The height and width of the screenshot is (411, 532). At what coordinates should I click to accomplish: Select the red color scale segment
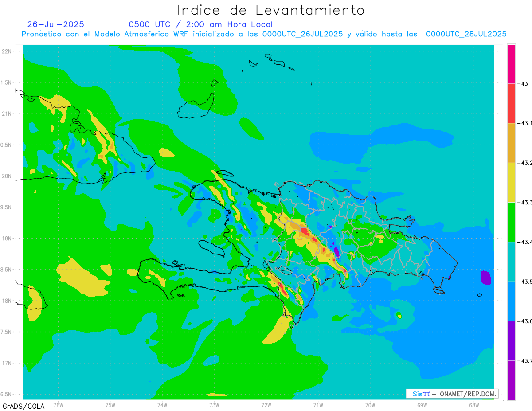[x=511, y=103]
